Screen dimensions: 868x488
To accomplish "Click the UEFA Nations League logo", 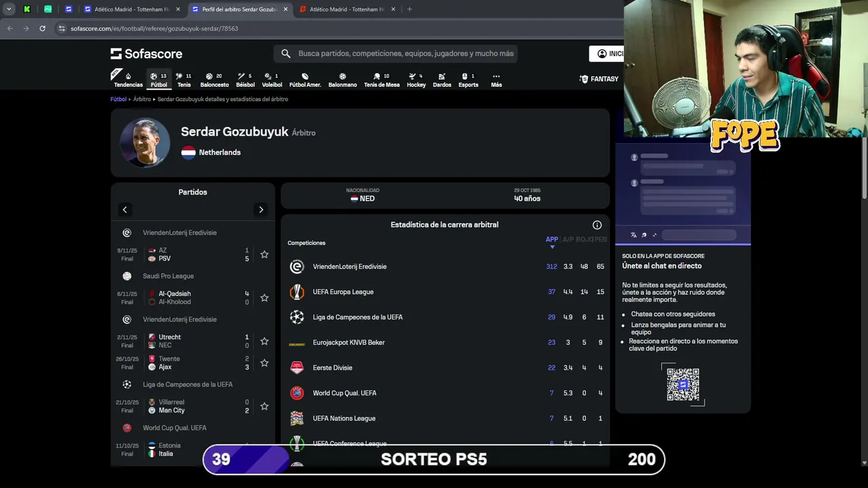I will [297, 418].
